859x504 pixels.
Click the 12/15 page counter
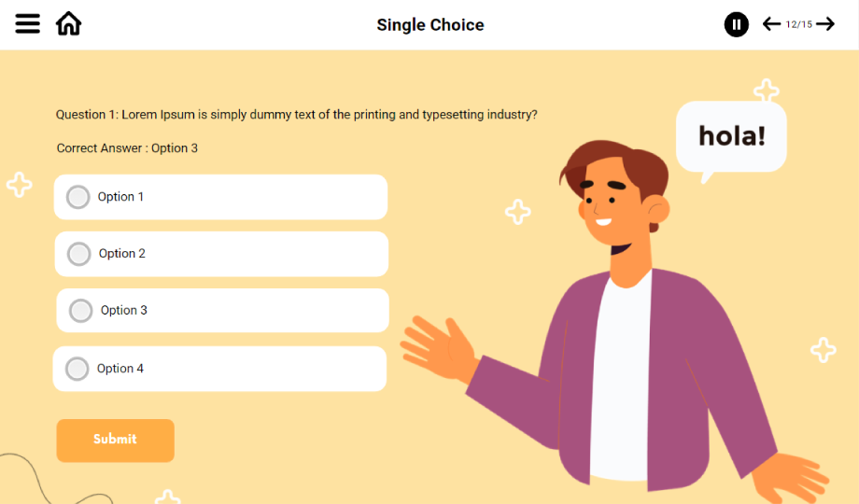[799, 24]
